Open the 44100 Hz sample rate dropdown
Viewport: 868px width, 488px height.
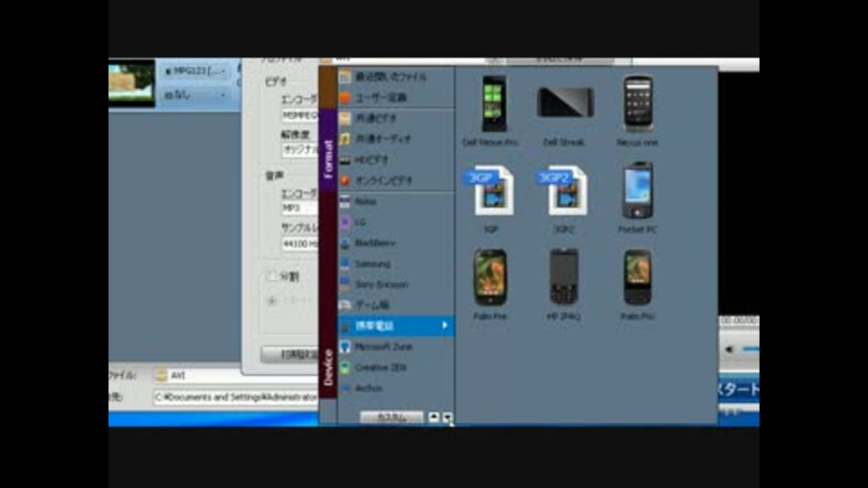click(300, 243)
